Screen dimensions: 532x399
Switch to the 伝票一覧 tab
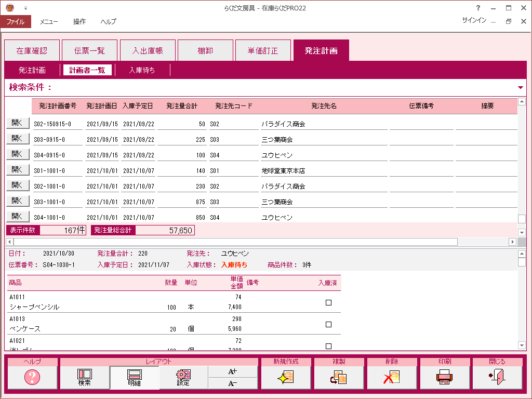pyautogui.click(x=89, y=50)
